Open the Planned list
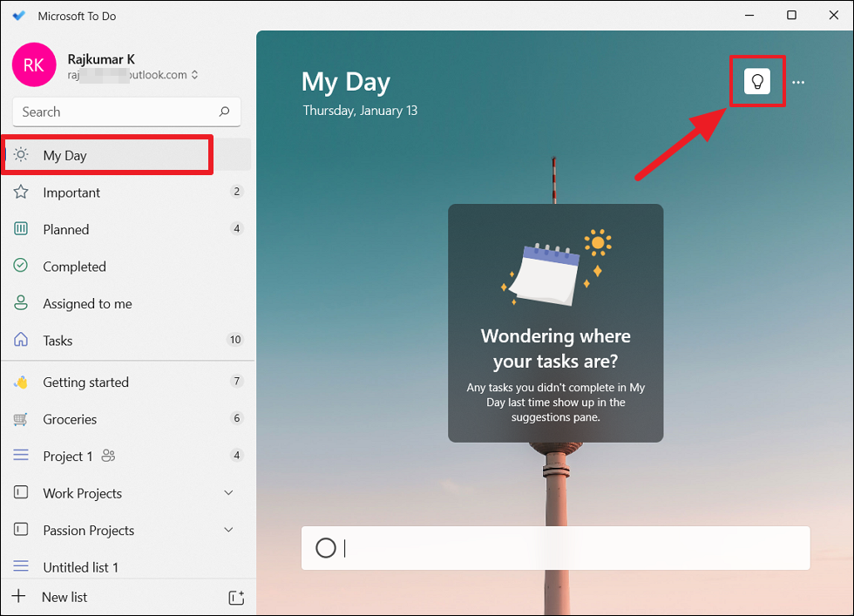Image resolution: width=854 pixels, height=616 pixels. pos(127,229)
